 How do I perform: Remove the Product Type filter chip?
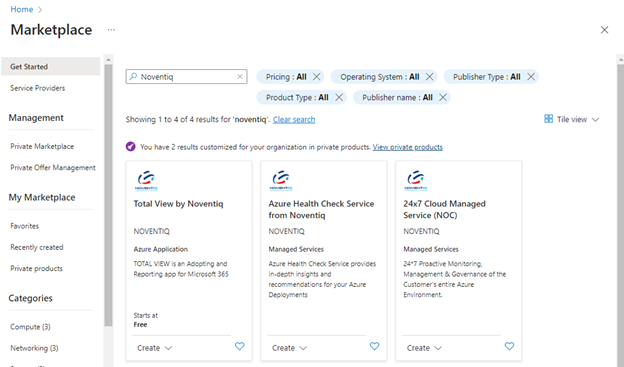[339, 98]
